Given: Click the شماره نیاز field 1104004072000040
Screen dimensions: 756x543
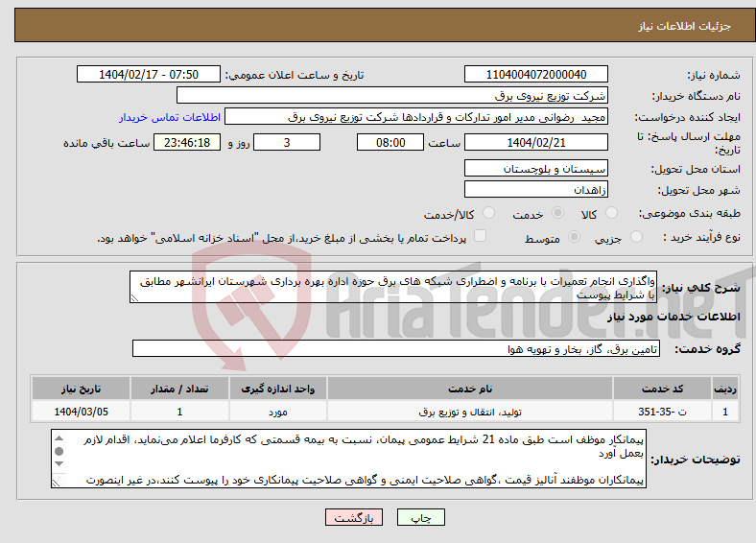Looking at the screenshot, I should click(x=536, y=74).
